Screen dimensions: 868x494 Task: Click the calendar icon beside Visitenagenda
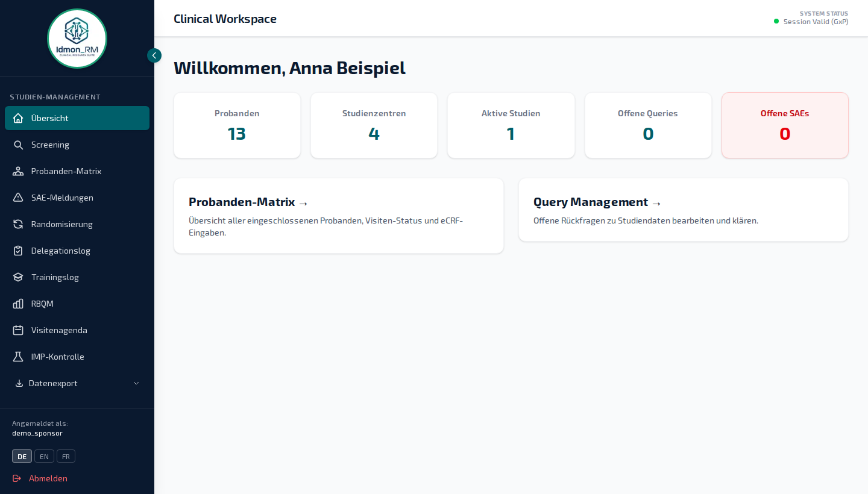pos(18,330)
